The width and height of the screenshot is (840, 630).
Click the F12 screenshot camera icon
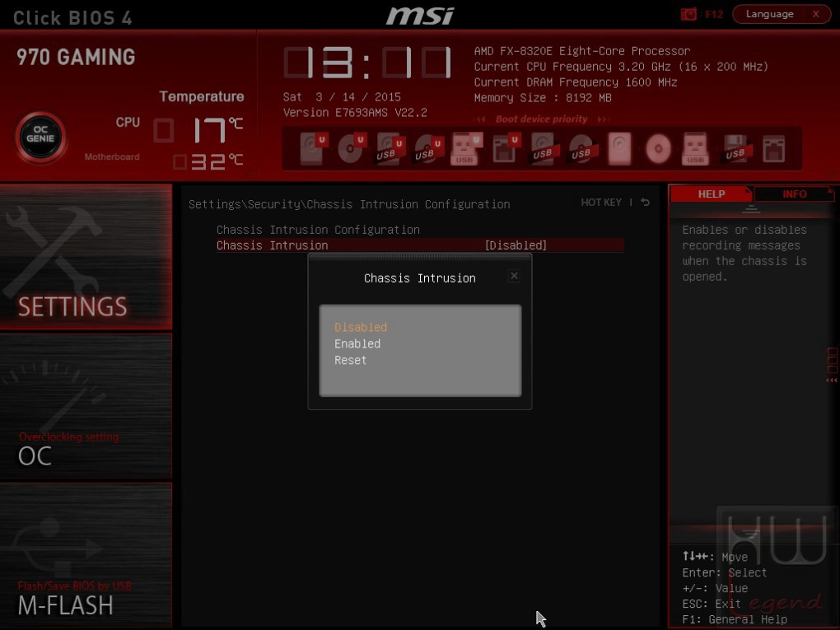click(x=688, y=14)
